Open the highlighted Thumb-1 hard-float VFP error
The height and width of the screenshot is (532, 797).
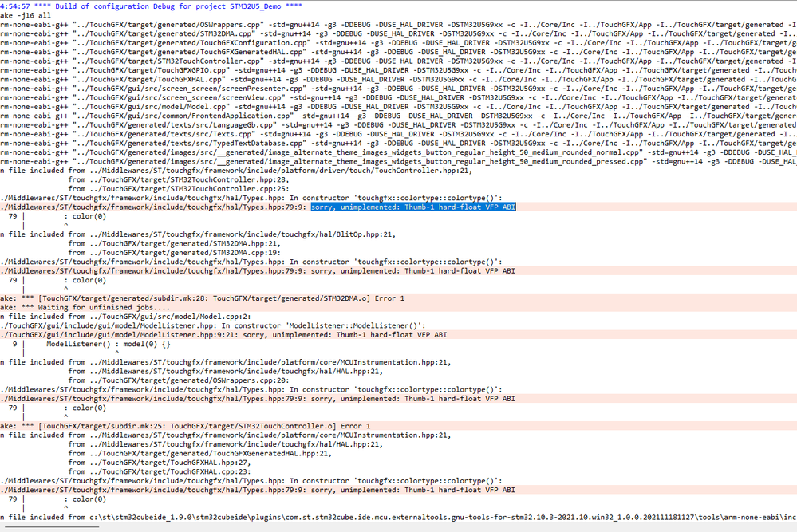click(411, 207)
